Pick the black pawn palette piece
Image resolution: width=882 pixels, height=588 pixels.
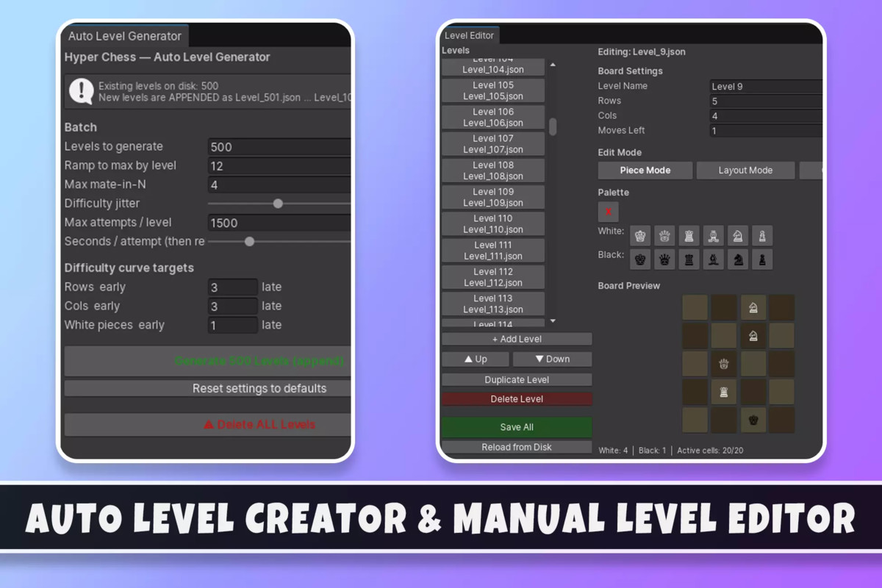[x=762, y=259]
